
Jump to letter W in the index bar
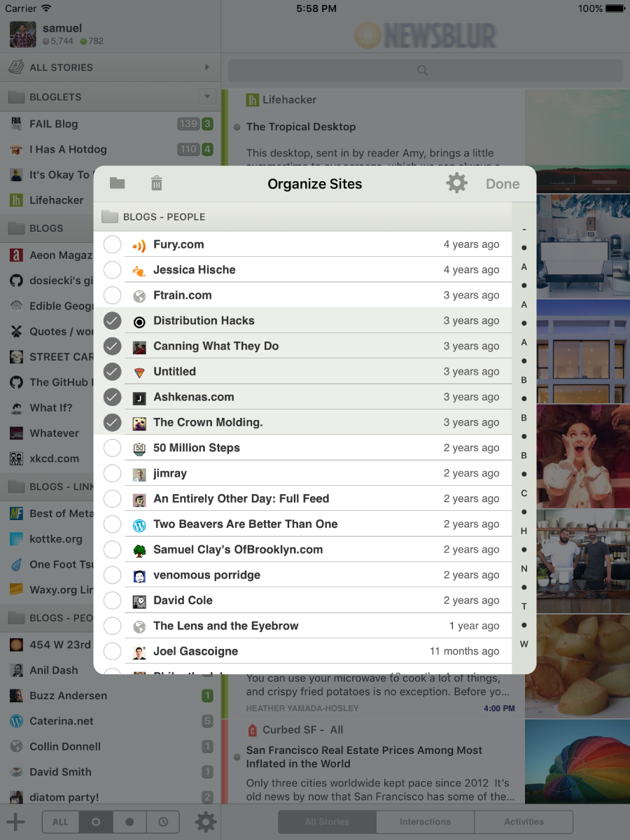click(524, 644)
